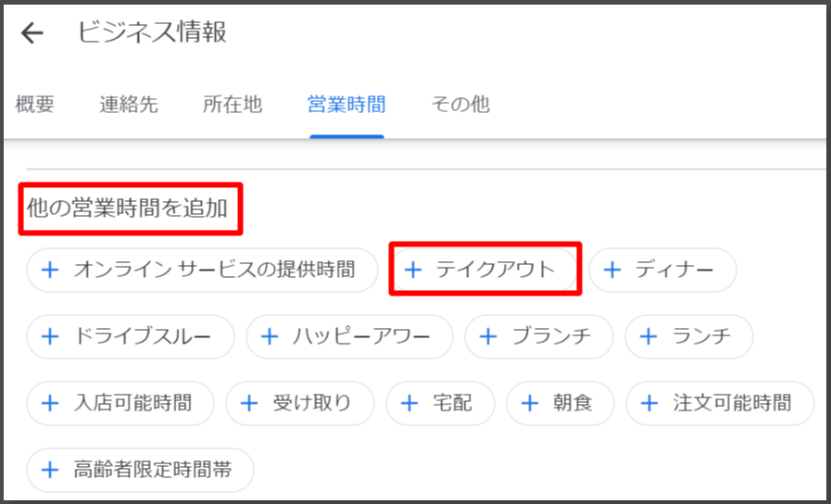831x504 pixels.
Task: Add オンライン サービスの提供時間 hours
Action: coord(202,270)
